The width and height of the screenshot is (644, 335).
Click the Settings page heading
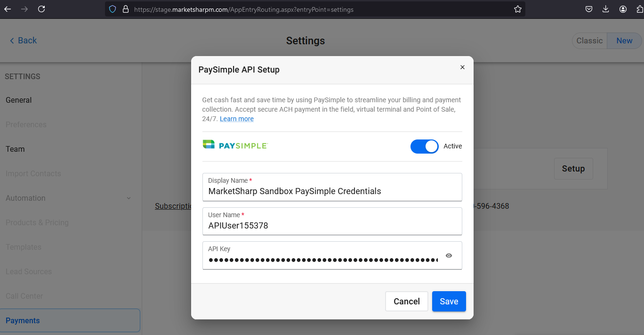point(306,41)
